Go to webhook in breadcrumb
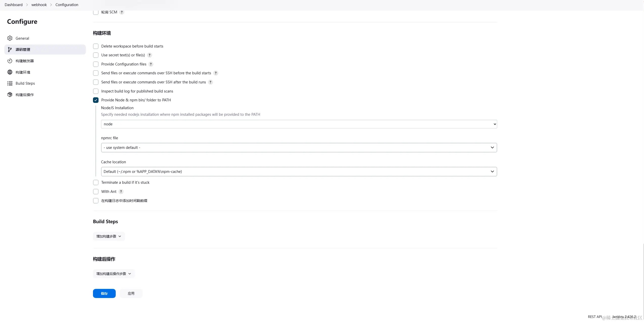The width and height of the screenshot is (644, 322). [x=39, y=5]
